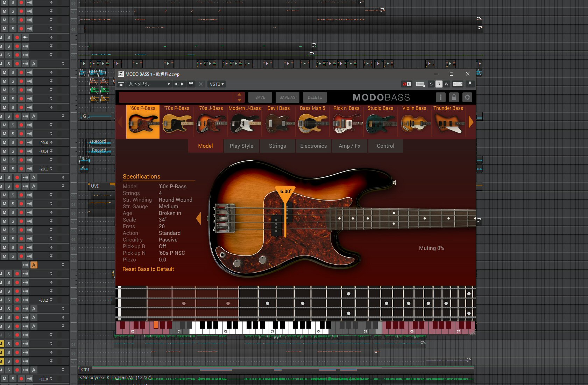Click the SAVE AS button
Screen dimensions: 588x385
coord(288,97)
